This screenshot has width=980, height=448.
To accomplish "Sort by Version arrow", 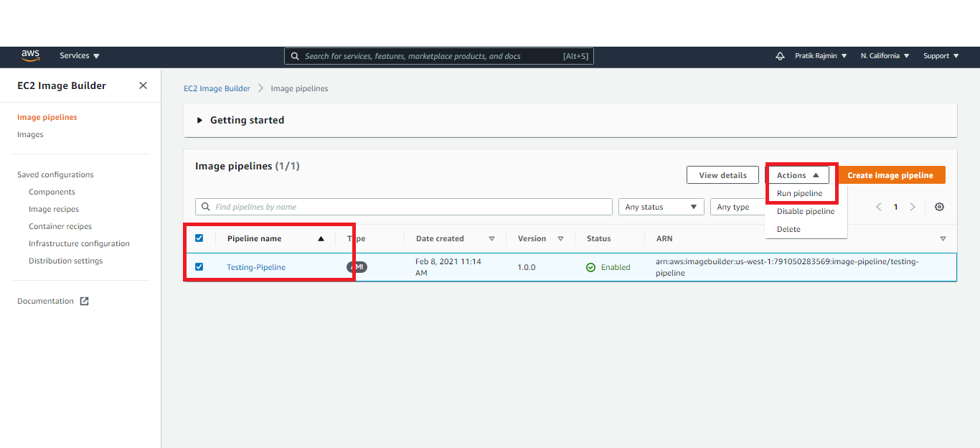I will pos(560,238).
